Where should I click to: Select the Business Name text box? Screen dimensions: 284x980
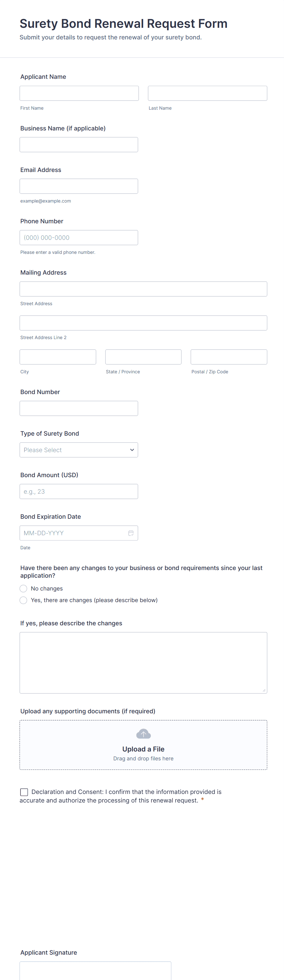[79, 144]
